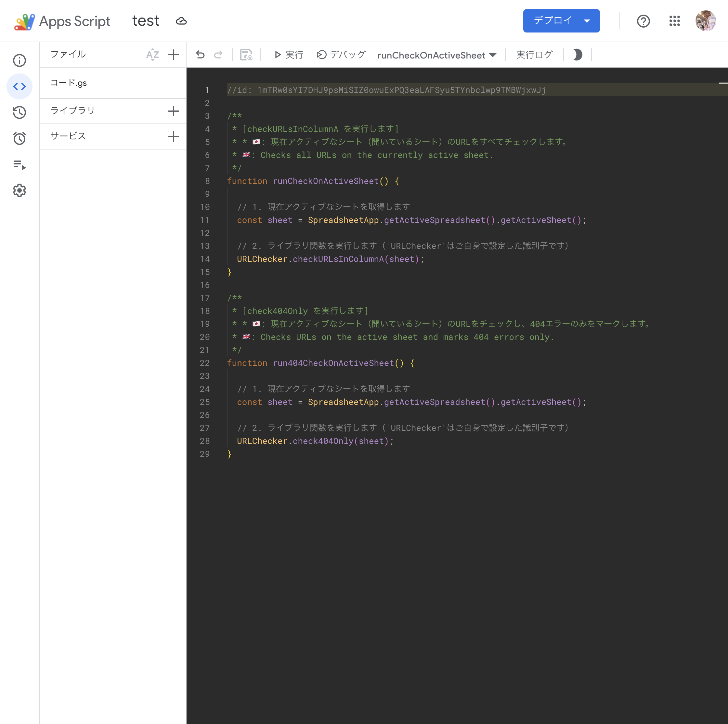Open the Editor code icon in sidebar
Image resolution: width=728 pixels, height=724 pixels.
(19, 86)
